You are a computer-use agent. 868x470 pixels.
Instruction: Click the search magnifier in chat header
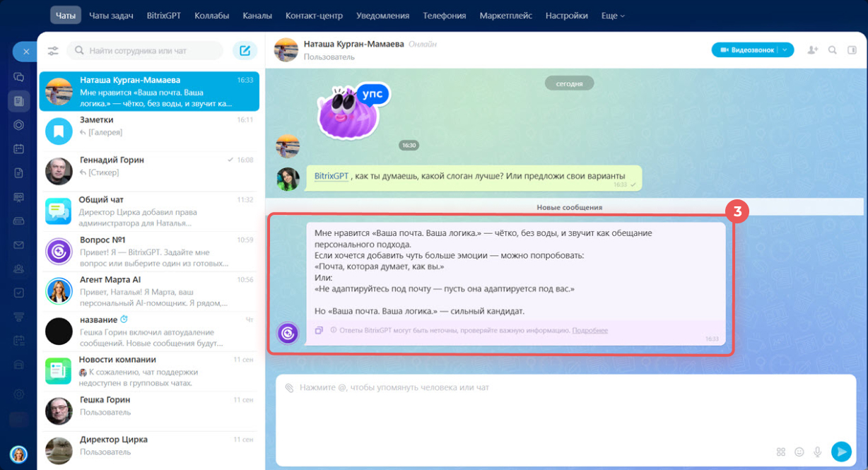click(x=833, y=50)
